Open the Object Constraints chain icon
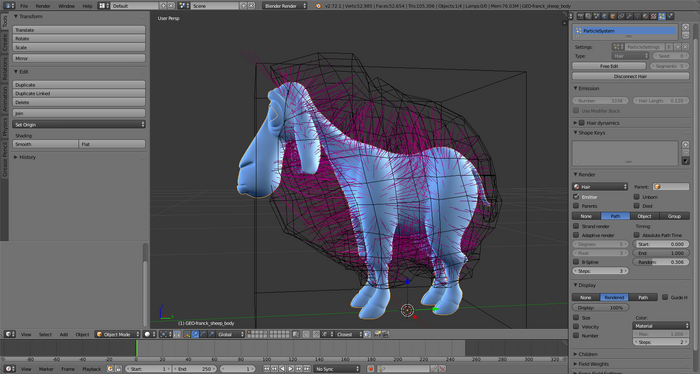 tap(621, 16)
